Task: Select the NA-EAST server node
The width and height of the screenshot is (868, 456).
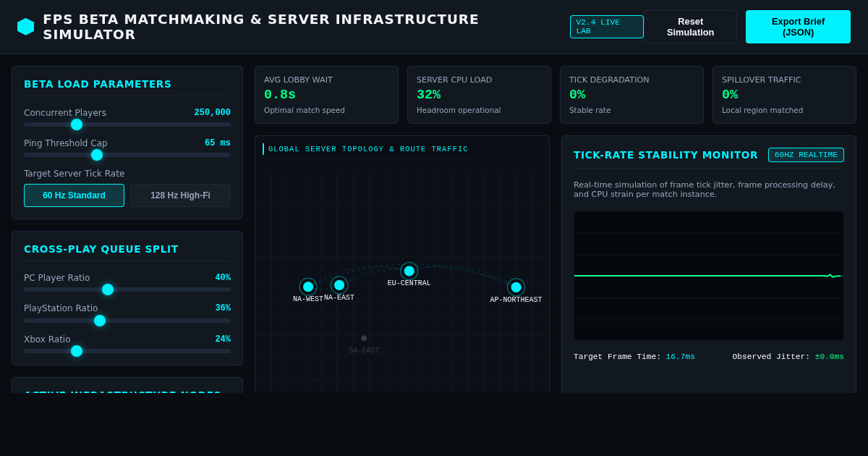Action: [339, 285]
